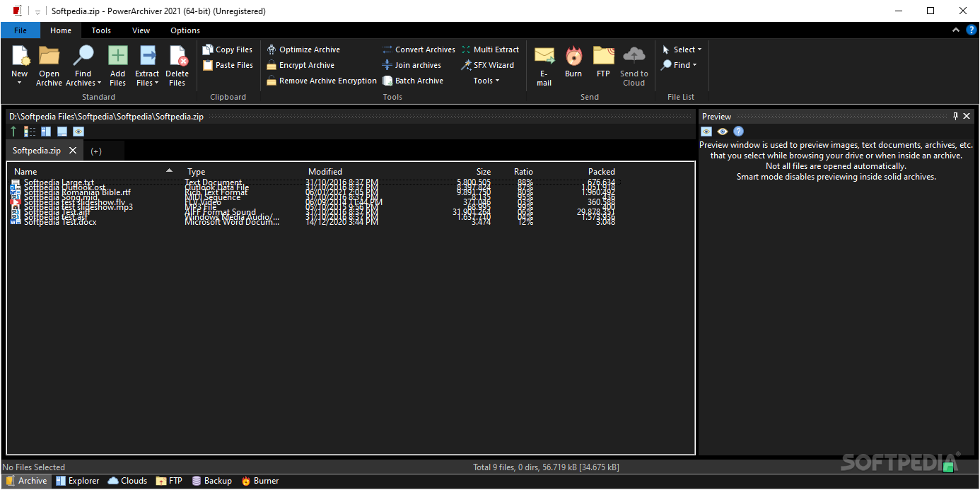
Task: Open Multi Extract tool
Action: pyautogui.click(x=491, y=49)
